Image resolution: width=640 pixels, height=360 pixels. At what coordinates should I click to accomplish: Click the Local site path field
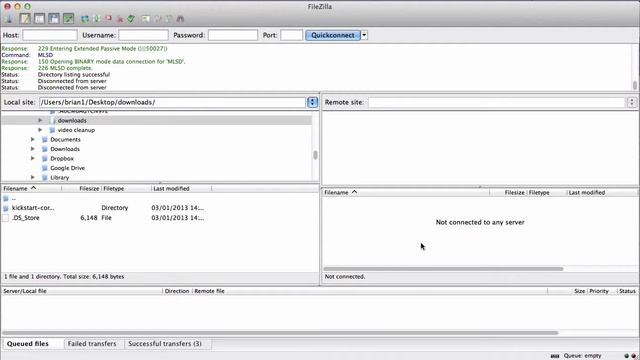pyautogui.click(x=172, y=102)
